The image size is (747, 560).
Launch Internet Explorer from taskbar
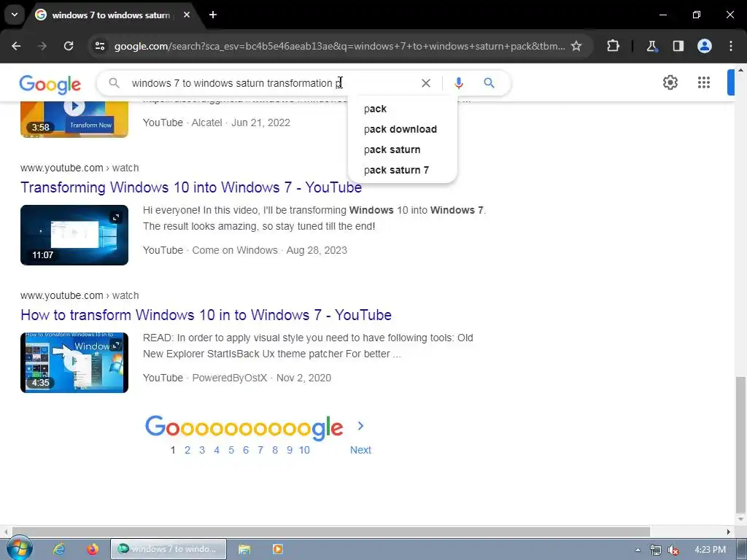(x=58, y=549)
